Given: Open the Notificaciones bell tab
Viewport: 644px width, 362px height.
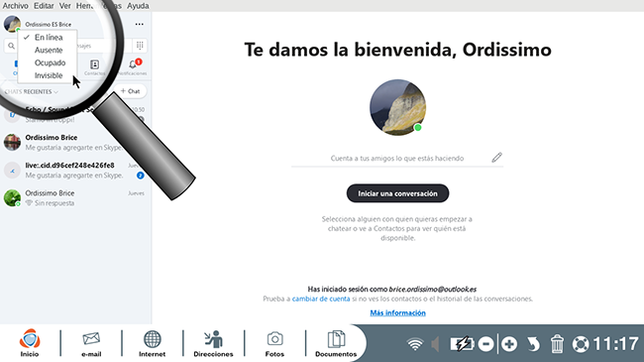Looking at the screenshot, I should [133, 67].
